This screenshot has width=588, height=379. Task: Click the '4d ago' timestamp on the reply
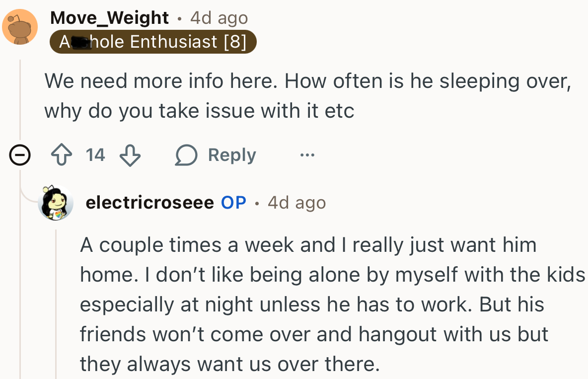coord(296,202)
